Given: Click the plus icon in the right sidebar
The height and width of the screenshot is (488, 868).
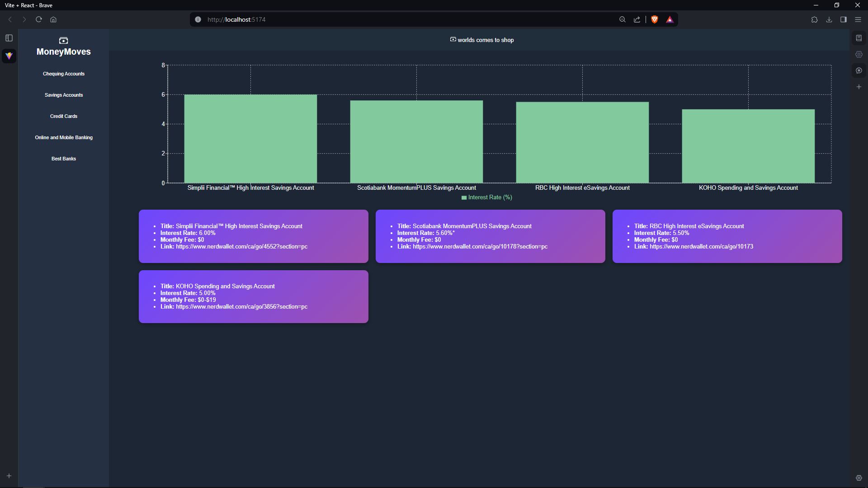Looking at the screenshot, I should [859, 87].
